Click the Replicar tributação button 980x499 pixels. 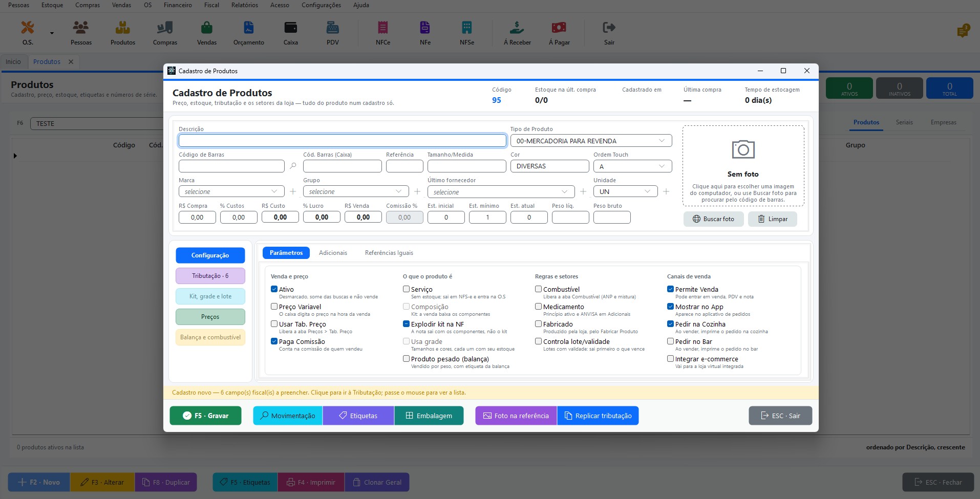(x=598, y=416)
